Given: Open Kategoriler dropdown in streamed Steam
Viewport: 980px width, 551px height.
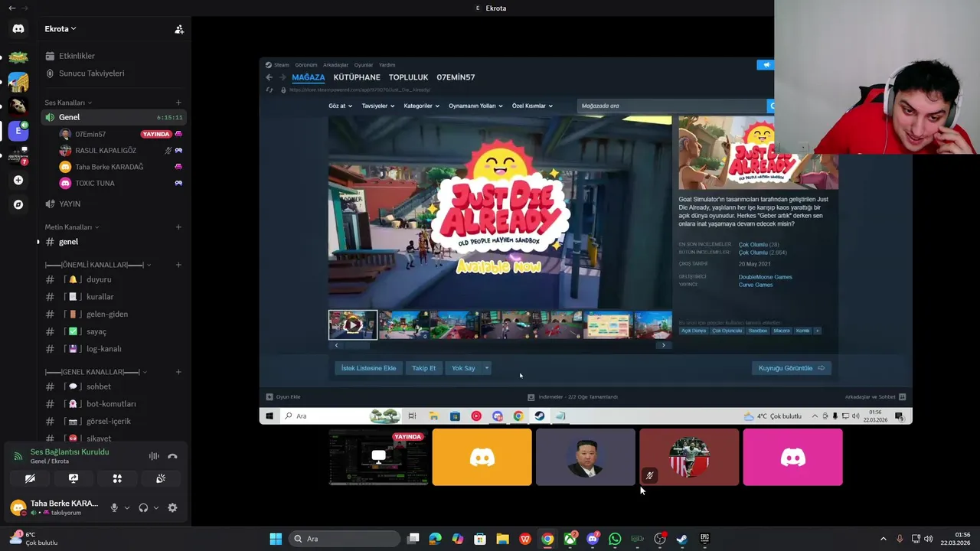Looking at the screenshot, I should [421, 106].
